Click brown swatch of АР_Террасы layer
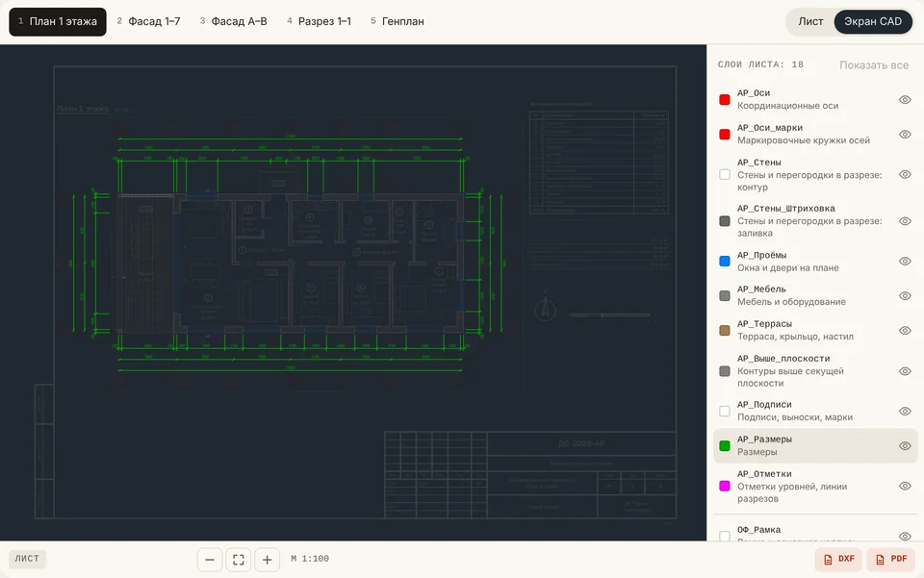 725,330
